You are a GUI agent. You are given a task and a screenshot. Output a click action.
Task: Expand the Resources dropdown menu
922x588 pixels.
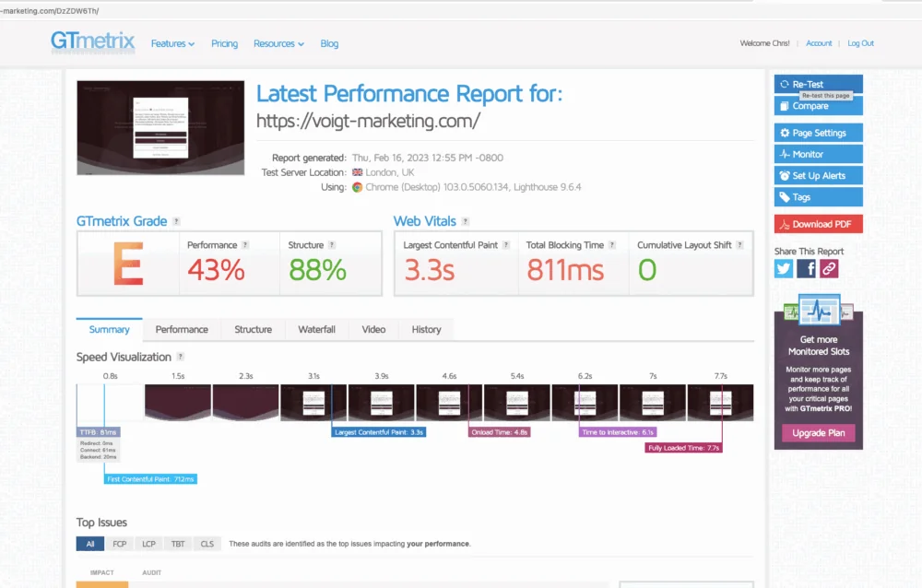(x=279, y=43)
